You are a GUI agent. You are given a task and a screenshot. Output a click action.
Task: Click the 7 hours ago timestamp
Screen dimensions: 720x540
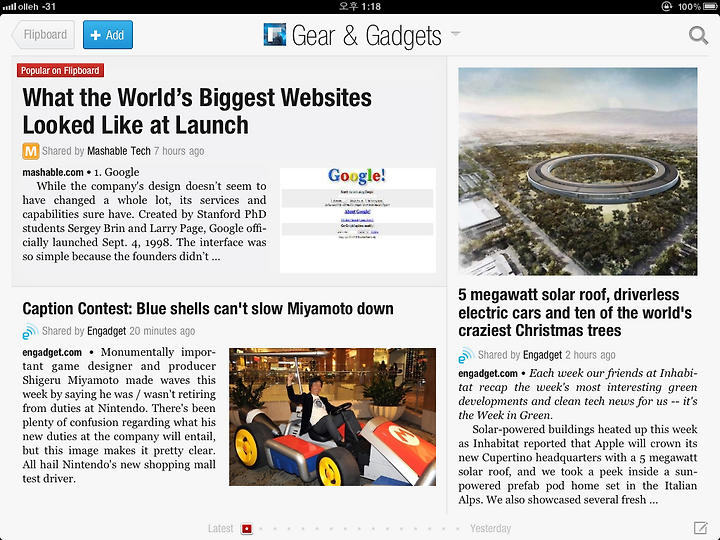(179, 151)
